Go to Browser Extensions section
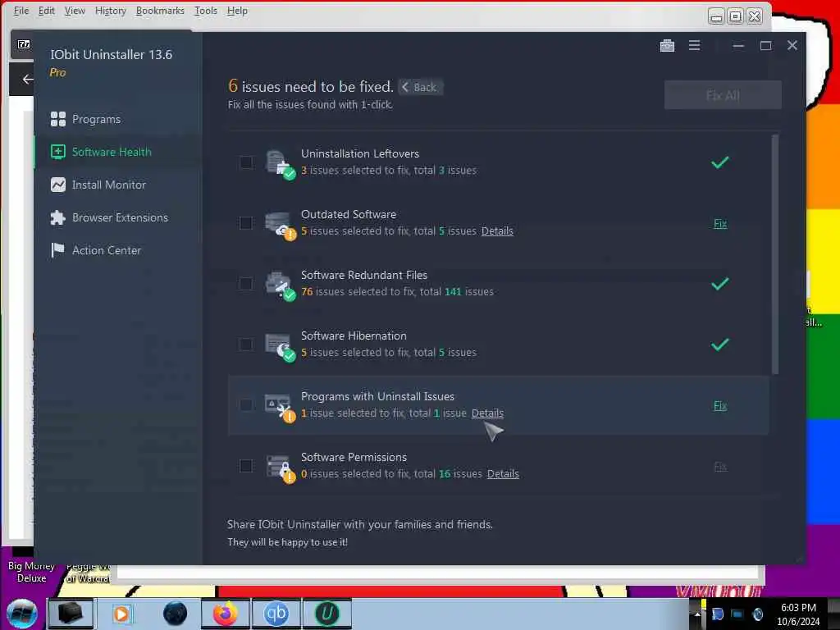Screen dimensions: 840x630 tap(109, 217)
